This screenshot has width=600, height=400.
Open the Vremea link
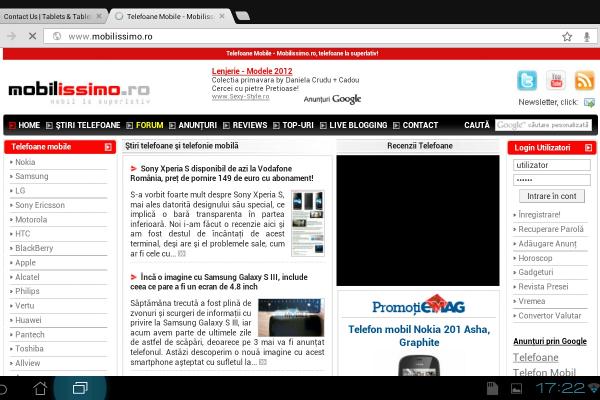point(532,301)
